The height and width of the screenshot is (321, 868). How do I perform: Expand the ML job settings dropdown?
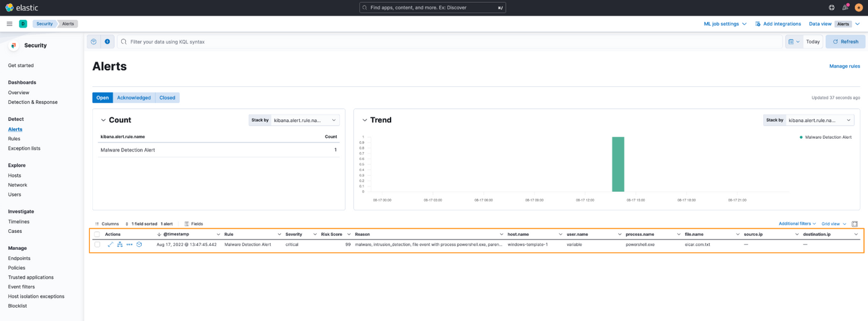(725, 24)
